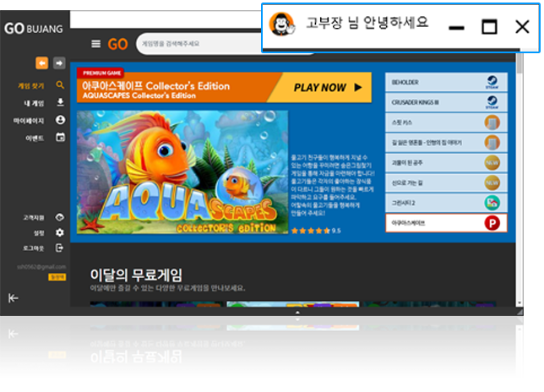Viewport: 544px width, 392px height.
Task: Go to the 마이페이지 menu label
Action: (29, 121)
